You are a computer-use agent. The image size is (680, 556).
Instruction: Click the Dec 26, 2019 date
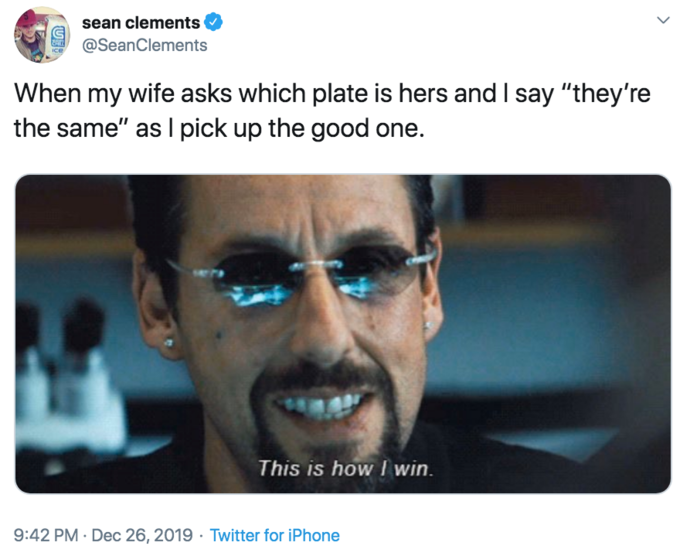point(143,535)
